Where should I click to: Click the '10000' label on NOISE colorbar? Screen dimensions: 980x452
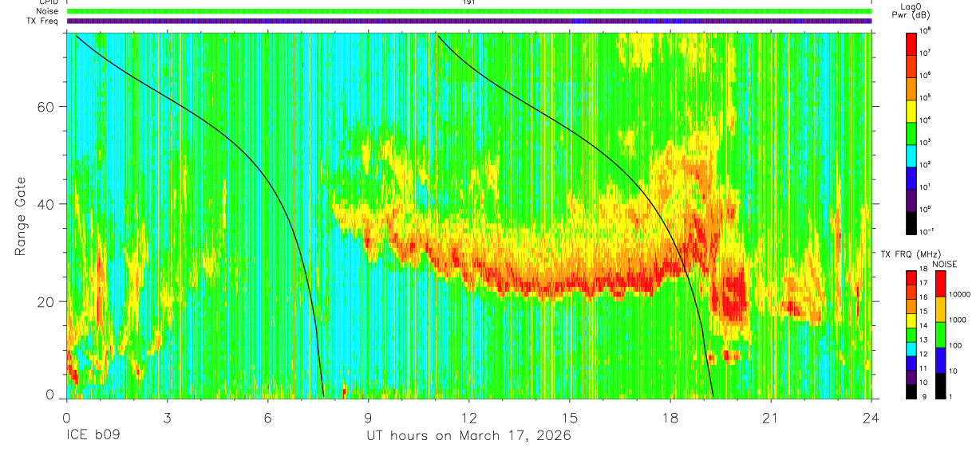[960, 294]
